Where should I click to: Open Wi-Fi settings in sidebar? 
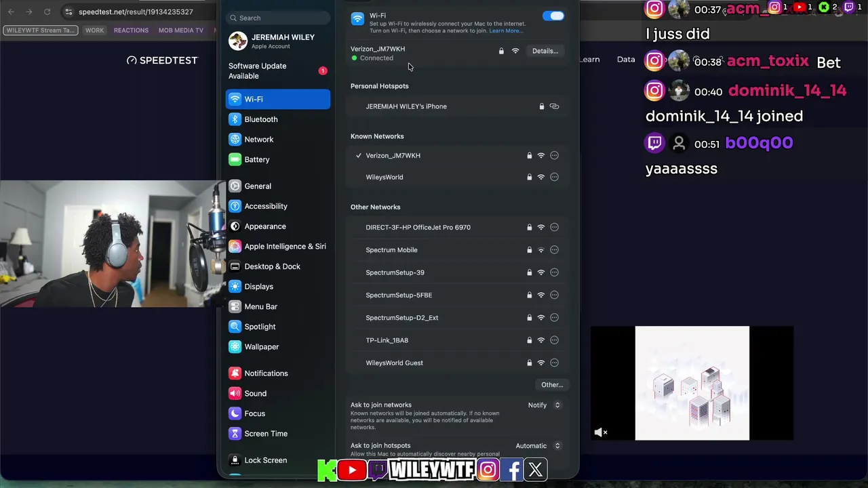277,99
